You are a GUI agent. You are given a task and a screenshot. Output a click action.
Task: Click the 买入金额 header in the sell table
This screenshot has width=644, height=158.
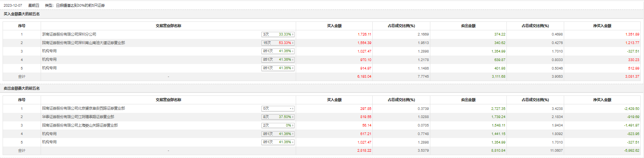tap(334, 100)
